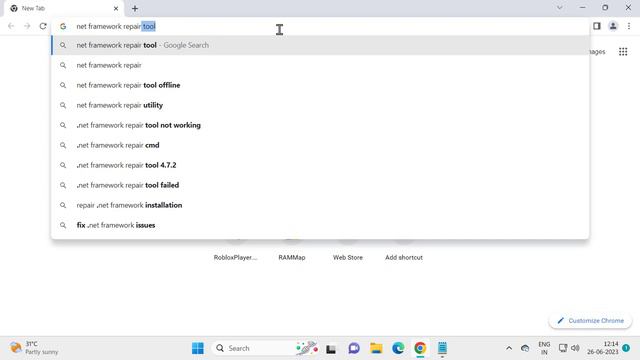Select the New Tab browser tab

pyautogui.click(x=63, y=9)
